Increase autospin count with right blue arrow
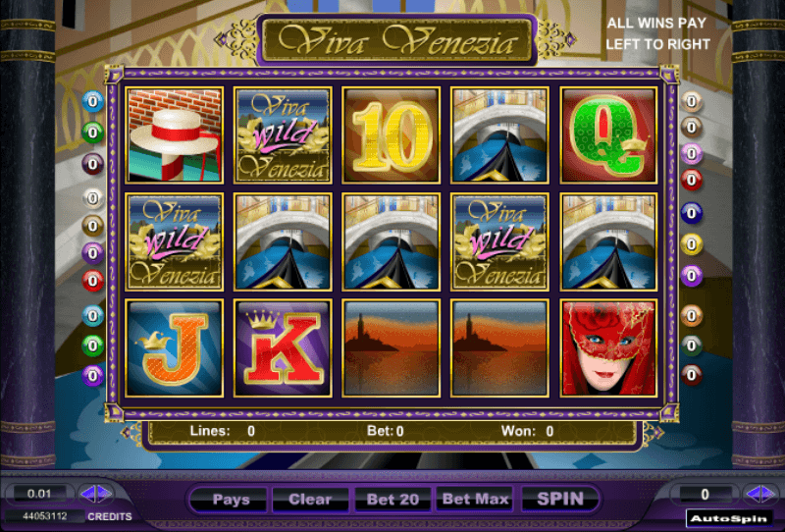The image size is (785, 532). coord(769,494)
